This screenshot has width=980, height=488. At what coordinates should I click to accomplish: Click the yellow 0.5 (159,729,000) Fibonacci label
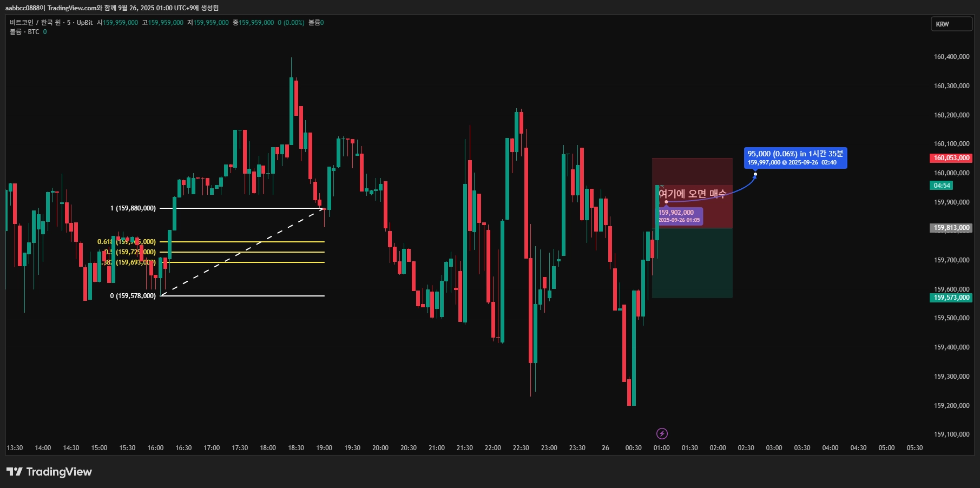(x=130, y=252)
